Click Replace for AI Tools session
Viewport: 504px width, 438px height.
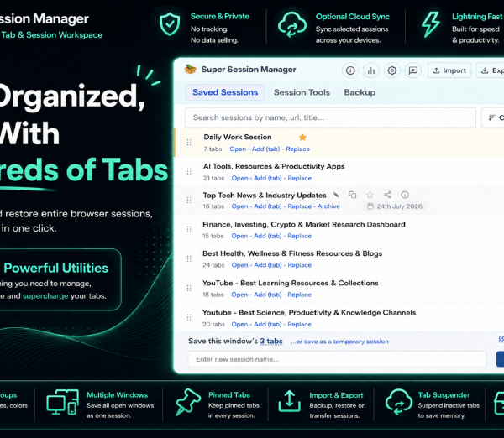click(299, 178)
